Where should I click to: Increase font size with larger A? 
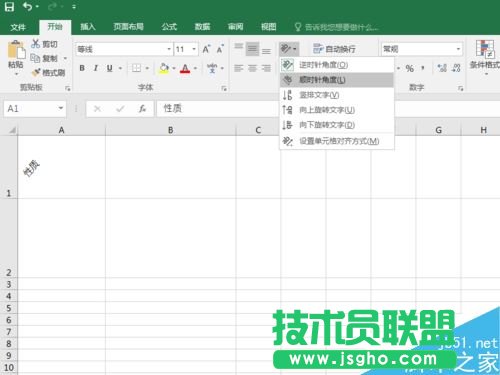click(206, 49)
